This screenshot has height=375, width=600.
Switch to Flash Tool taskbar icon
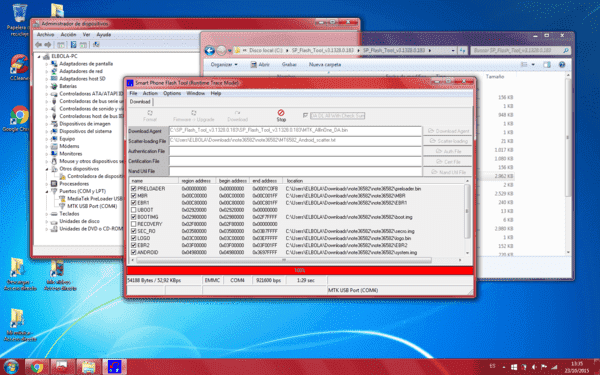coord(114,367)
